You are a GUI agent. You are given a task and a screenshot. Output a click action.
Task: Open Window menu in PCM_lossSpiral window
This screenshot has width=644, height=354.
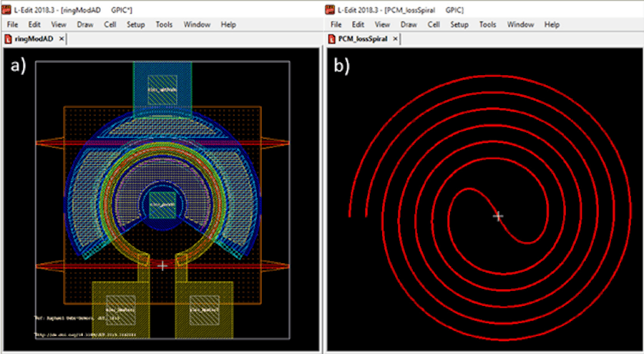(520, 24)
